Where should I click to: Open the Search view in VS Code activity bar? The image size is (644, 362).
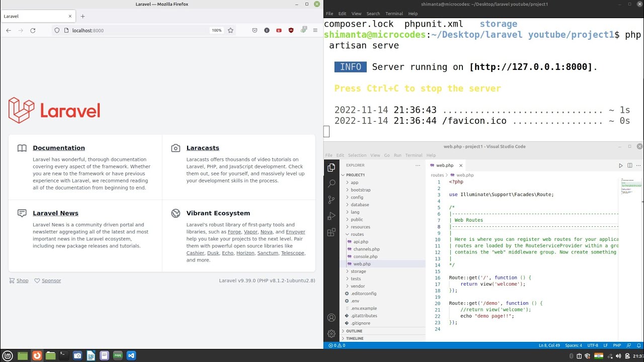[x=331, y=184]
